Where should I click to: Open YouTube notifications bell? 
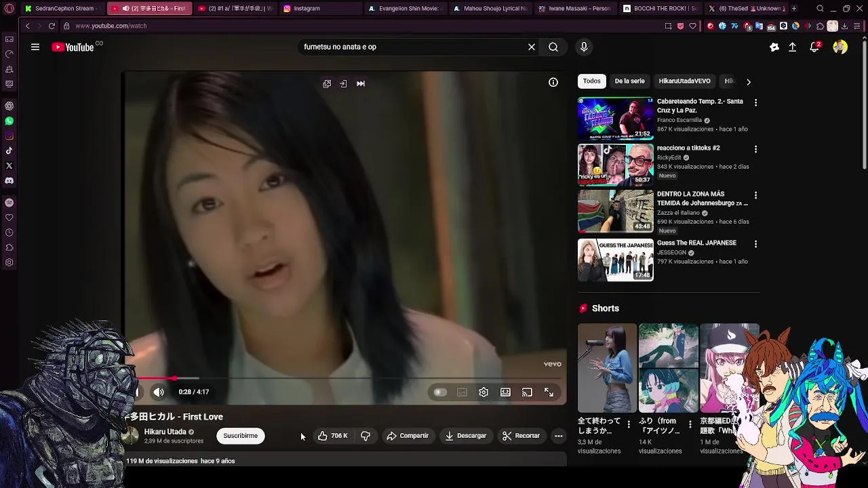click(814, 47)
